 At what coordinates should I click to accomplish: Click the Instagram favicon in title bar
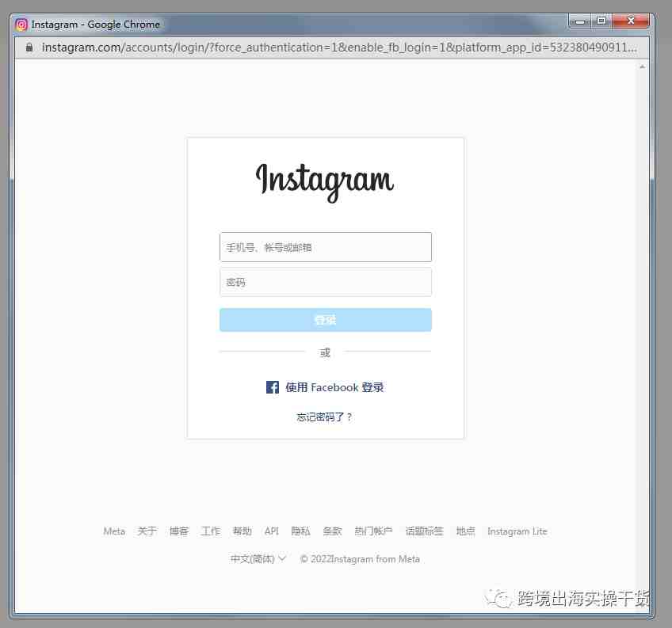pos(21,25)
